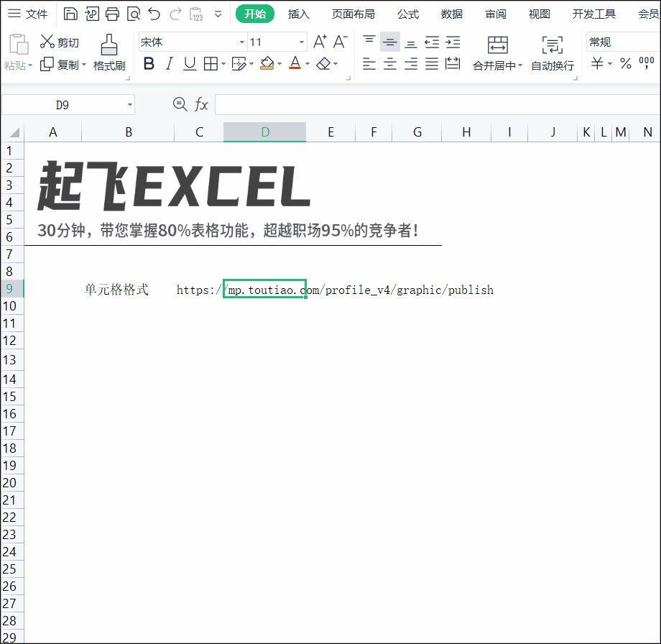Expand the Name Box dropdown arrow
Image resolution: width=661 pixels, height=644 pixels.
(x=130, y=105)
